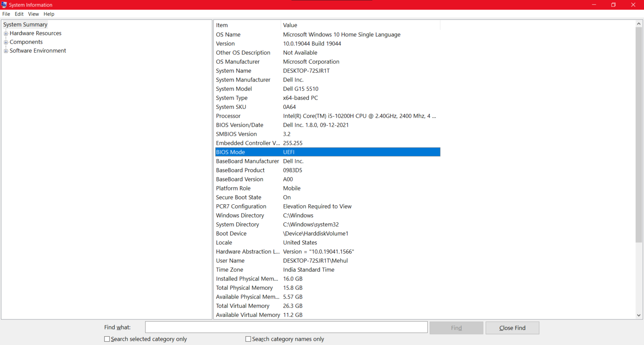
Task: Select the BaseBoard Manufacturer row
Action: (328, 161)
